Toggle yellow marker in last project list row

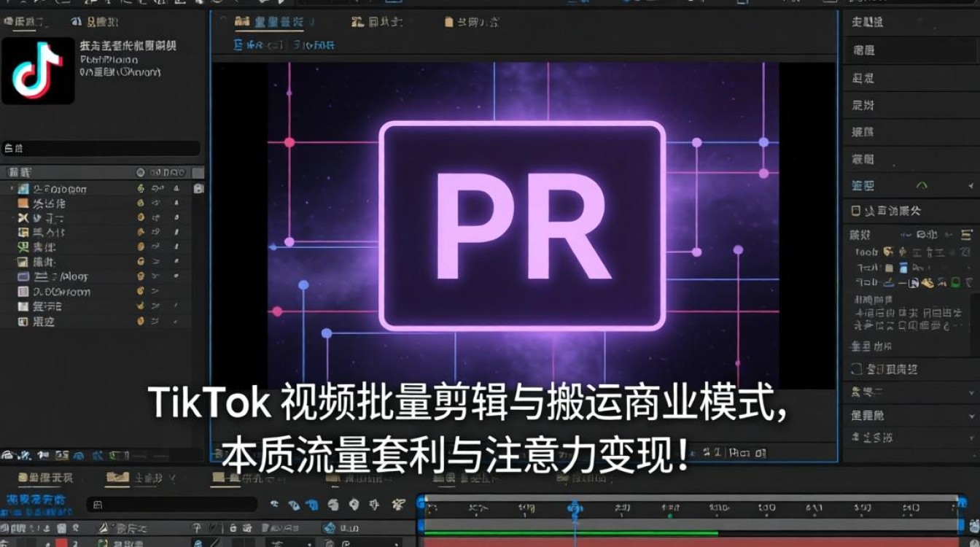click(x=141, y=321)
